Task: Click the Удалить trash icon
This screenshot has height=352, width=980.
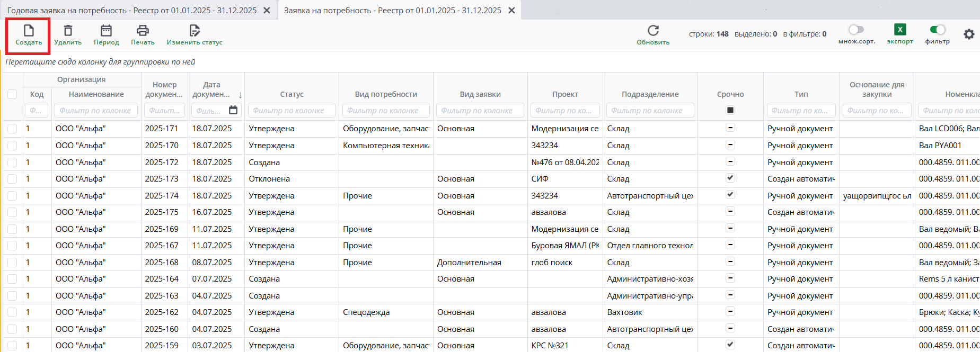Action: 68,31
